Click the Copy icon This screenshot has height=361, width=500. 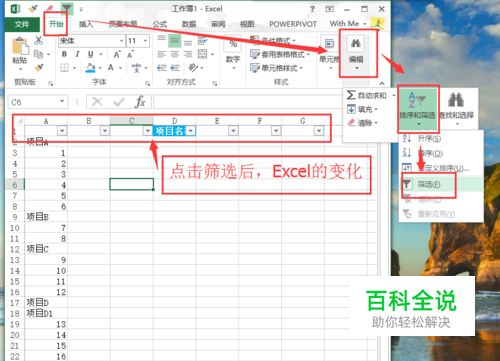point(39,54)
